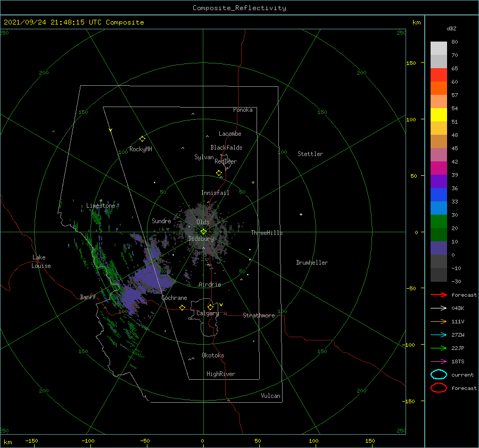Click the red forecast arrow in legend

pyautogui.click(x=439, y=295)
